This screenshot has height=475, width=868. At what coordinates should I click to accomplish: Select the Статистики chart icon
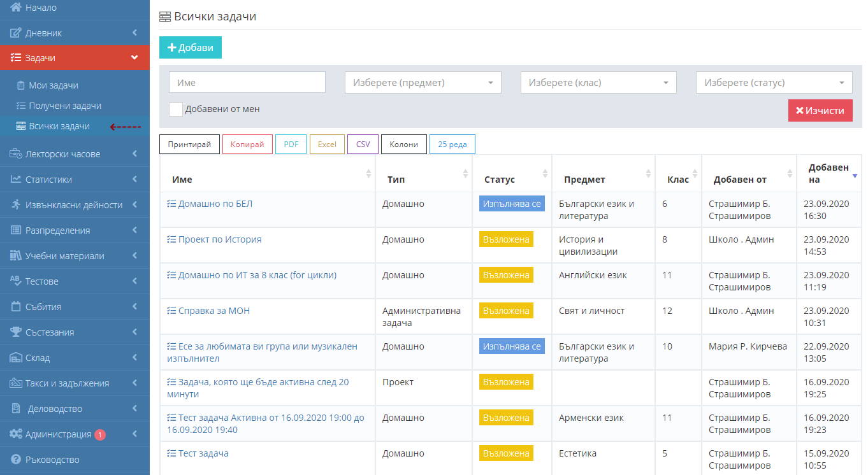click(15, 179)
